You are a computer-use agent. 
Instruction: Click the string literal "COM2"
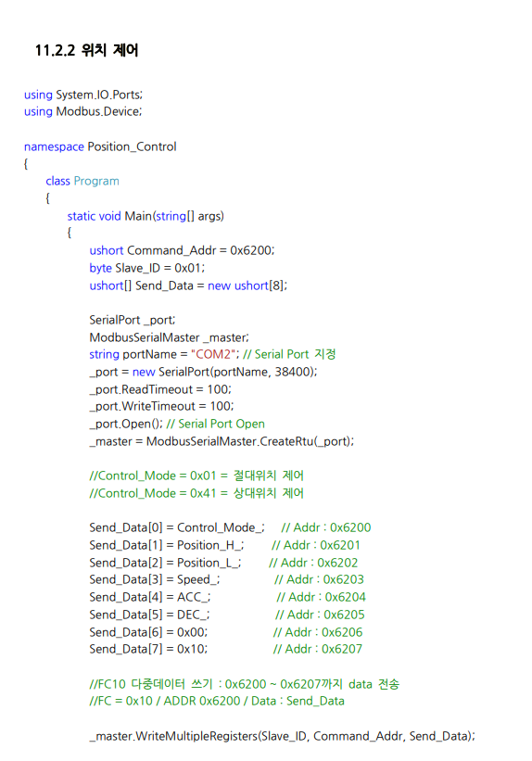pos(212,354)
